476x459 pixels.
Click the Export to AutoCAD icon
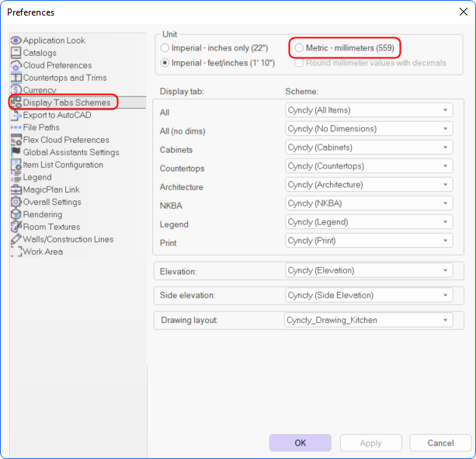coord(16,115)
